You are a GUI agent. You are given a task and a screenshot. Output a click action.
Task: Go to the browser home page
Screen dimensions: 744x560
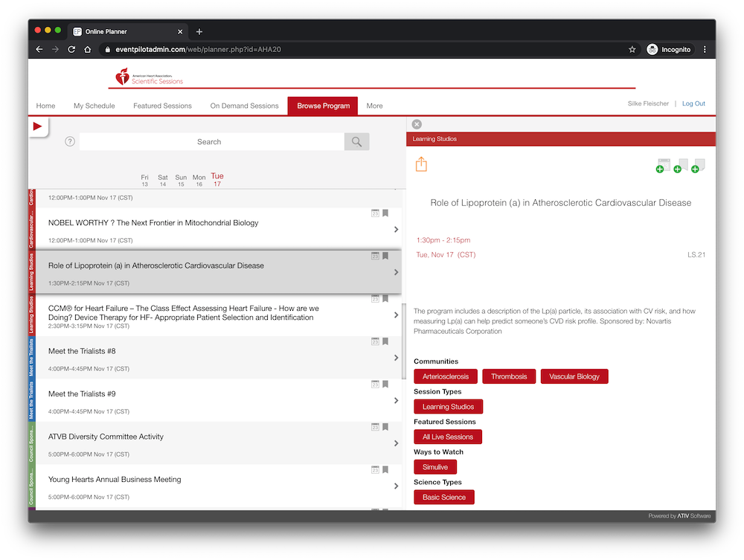click(87, 49)
